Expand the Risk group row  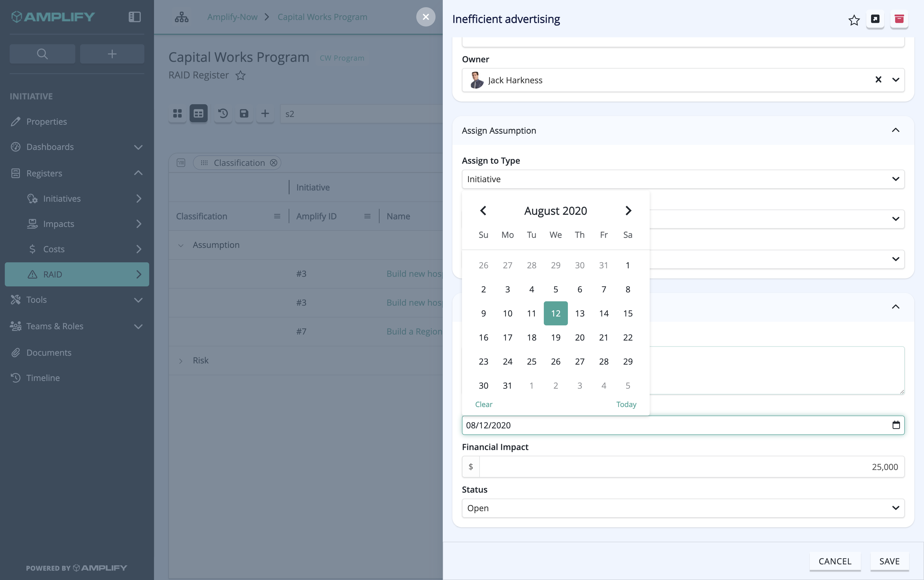[181, 361]
